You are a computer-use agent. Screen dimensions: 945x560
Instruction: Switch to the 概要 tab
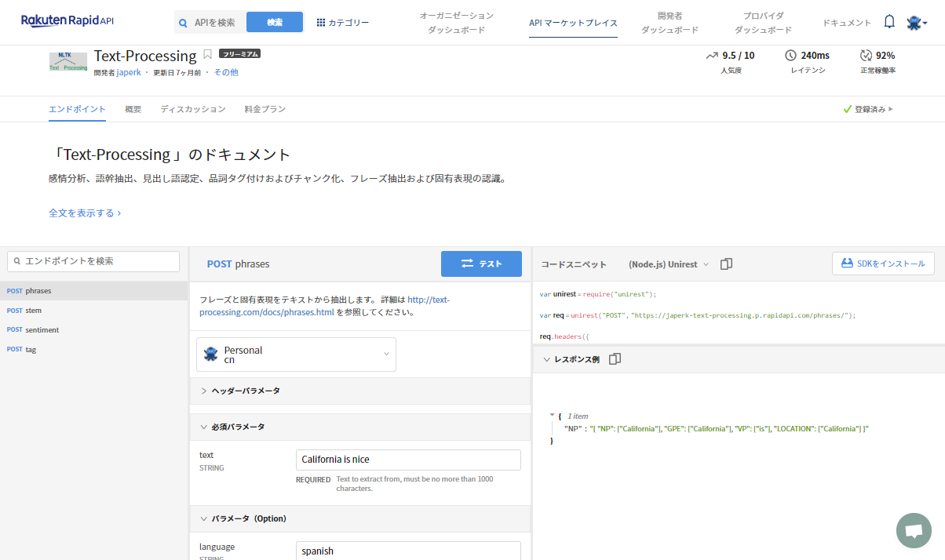[133, 109]
